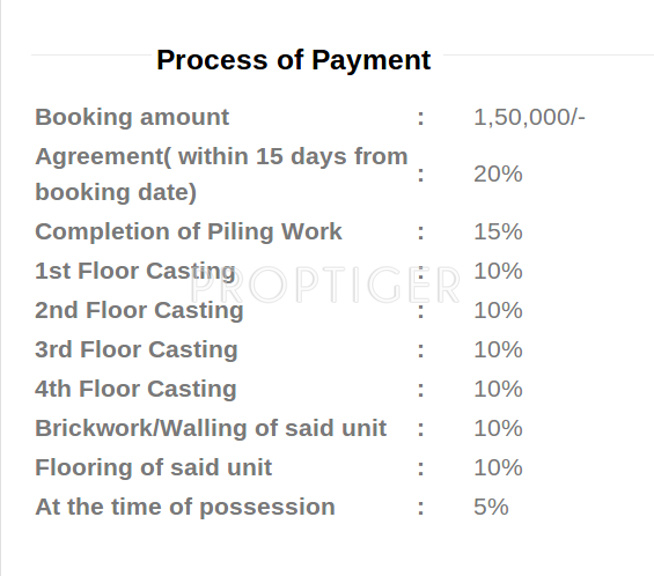
Task: Select Brickwork/Walling of said unit label
Action: 211,428
